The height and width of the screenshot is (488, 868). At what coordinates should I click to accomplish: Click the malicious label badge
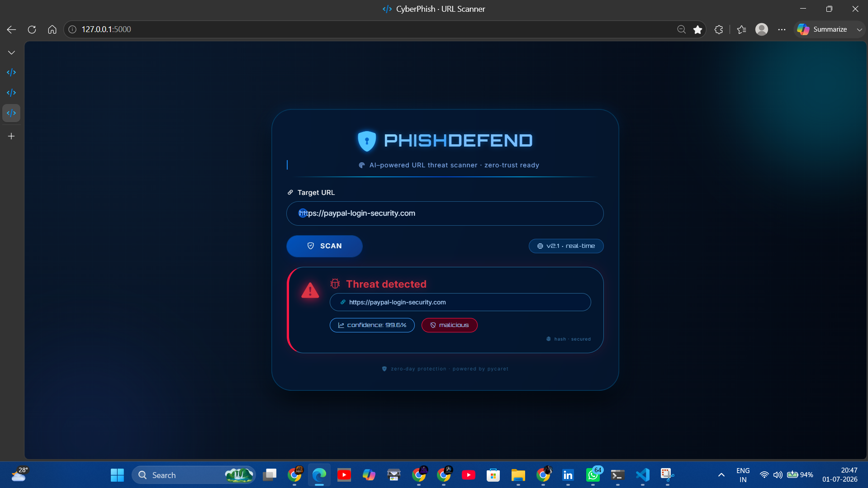(x=449, y=325)
